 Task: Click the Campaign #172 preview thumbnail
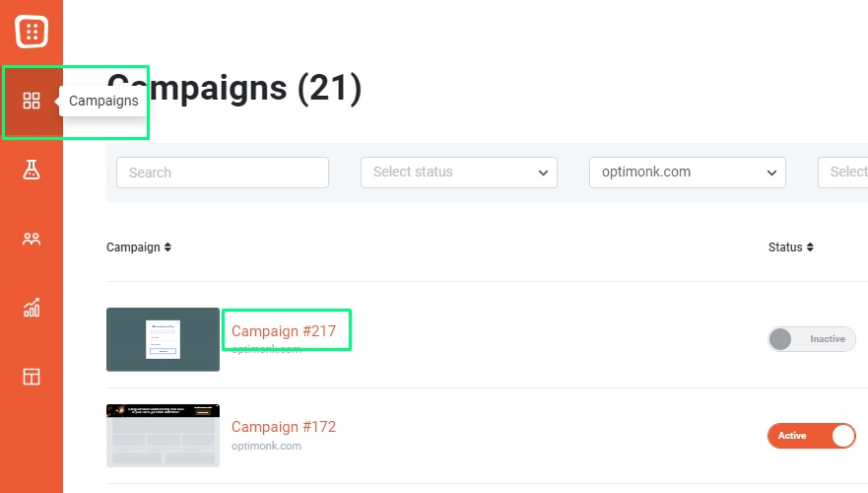click(x=163, y=436)
